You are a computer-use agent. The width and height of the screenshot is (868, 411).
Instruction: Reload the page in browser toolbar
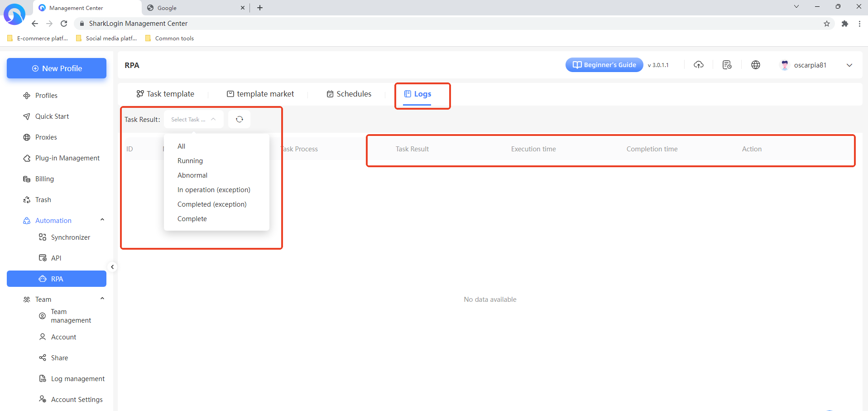64,24
